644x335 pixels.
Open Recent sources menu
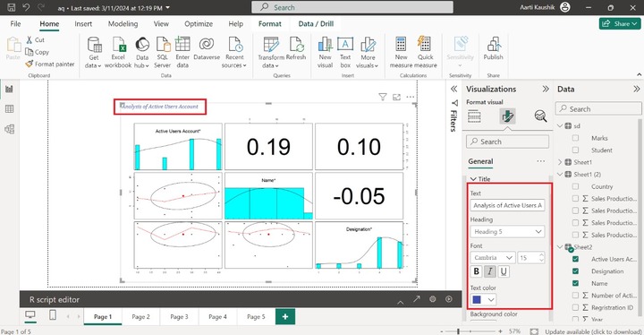point(234,52)
